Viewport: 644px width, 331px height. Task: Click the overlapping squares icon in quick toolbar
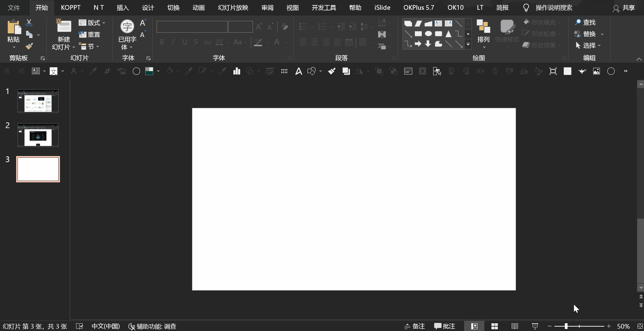click(x=346, y=71)
